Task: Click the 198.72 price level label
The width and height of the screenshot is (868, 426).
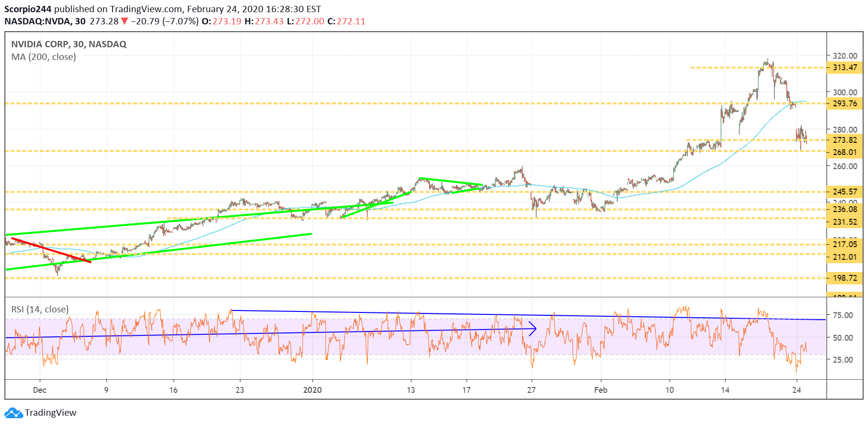Action: click(845, 278)
